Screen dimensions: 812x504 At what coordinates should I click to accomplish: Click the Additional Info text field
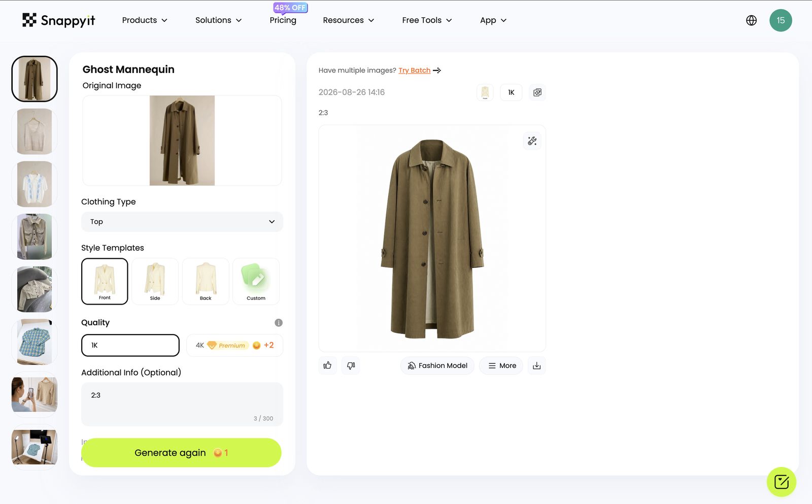tap(182, 404)
